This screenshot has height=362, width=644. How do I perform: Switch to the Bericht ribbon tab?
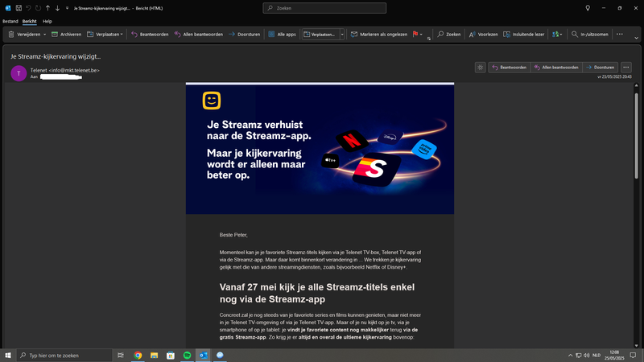tap(29, 22)
